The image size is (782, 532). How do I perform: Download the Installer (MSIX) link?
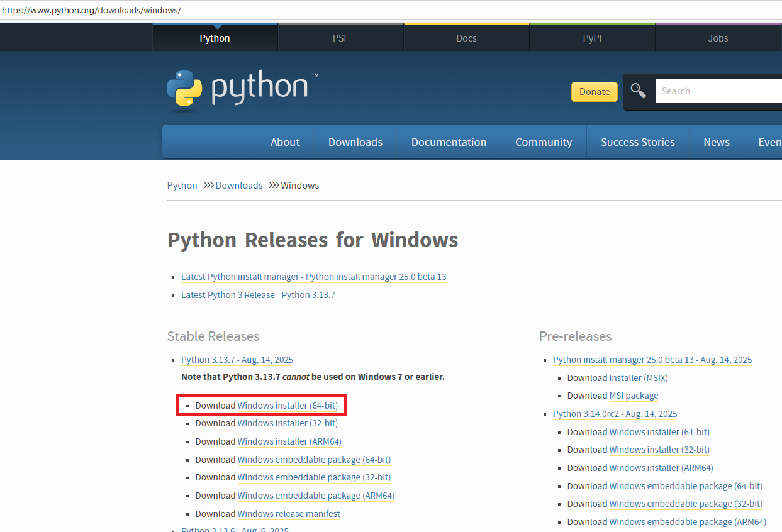[x=639, y=378]
